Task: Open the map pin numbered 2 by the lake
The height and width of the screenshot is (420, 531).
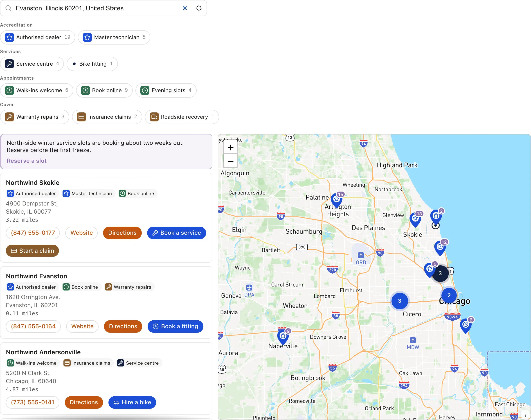Action: click(436, 217)
